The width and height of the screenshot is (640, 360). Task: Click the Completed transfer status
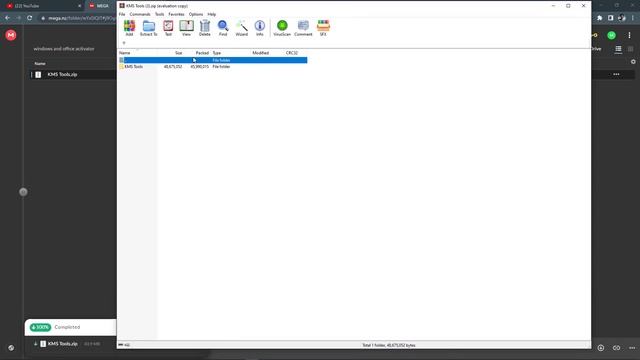(67, 327)
